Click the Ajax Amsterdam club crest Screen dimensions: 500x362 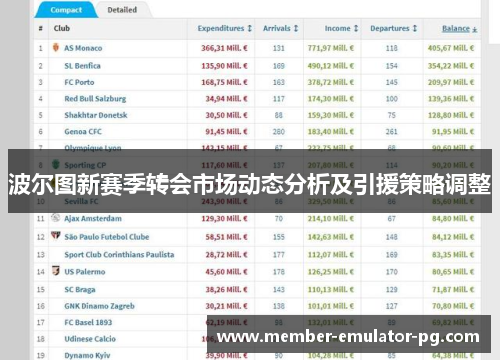55,218
